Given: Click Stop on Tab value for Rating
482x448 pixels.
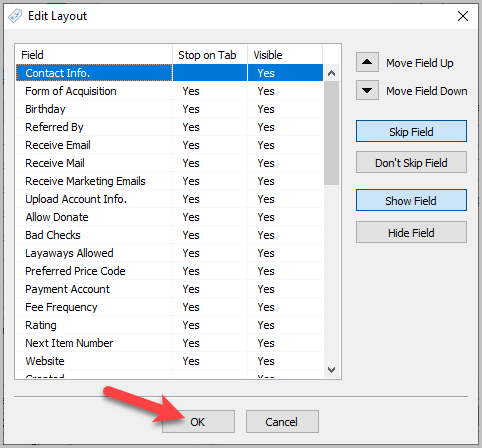Looking at the screenshot, I should (191, 325).
